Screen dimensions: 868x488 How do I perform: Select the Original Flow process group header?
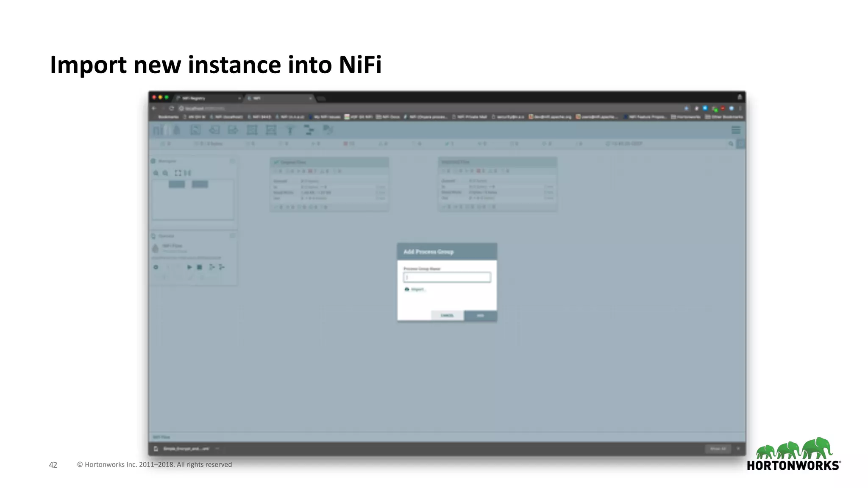point(329,162)
